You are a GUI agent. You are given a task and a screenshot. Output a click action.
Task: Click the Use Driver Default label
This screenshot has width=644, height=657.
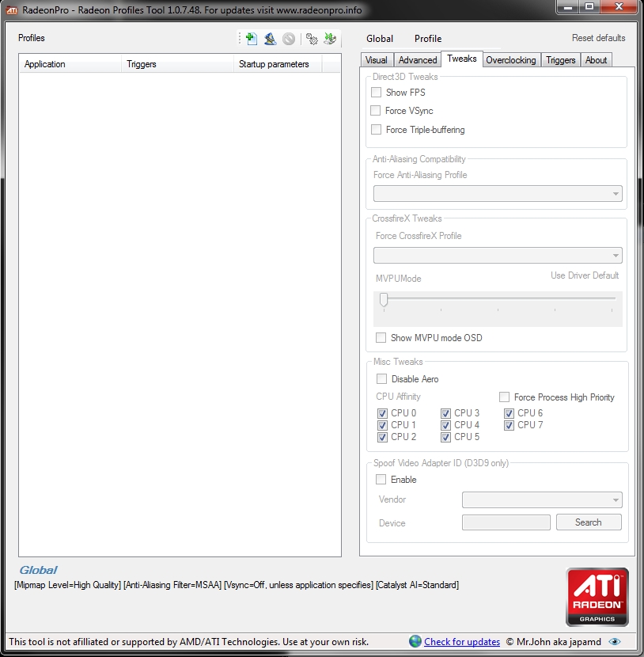585,275
